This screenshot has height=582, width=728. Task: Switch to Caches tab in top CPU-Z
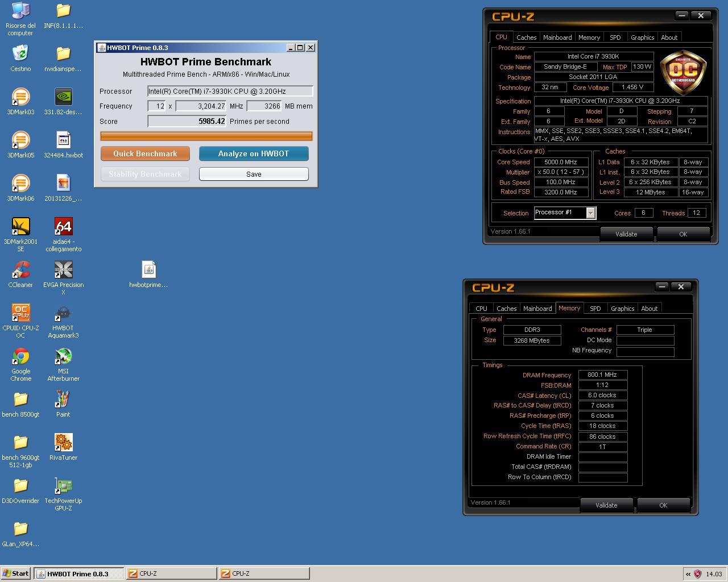526,38
